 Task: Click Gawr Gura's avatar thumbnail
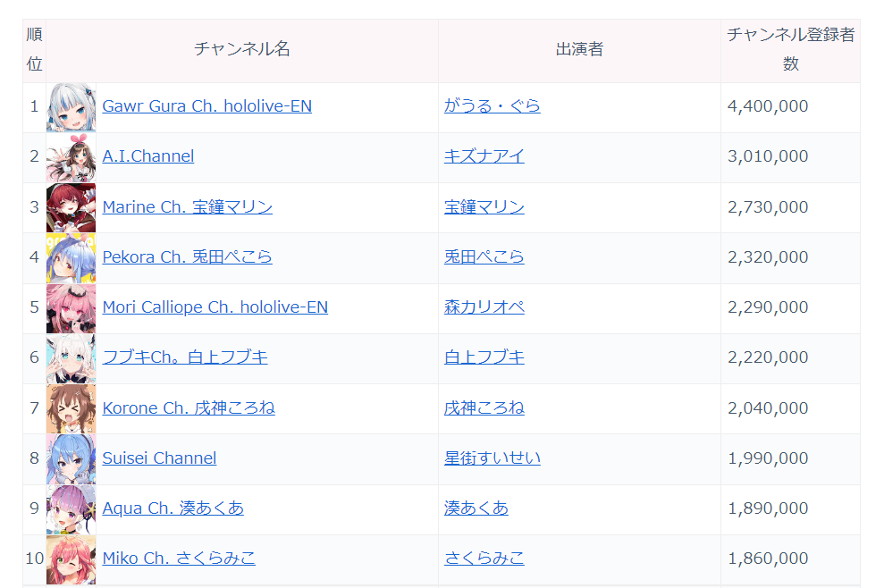pos(71,105)
